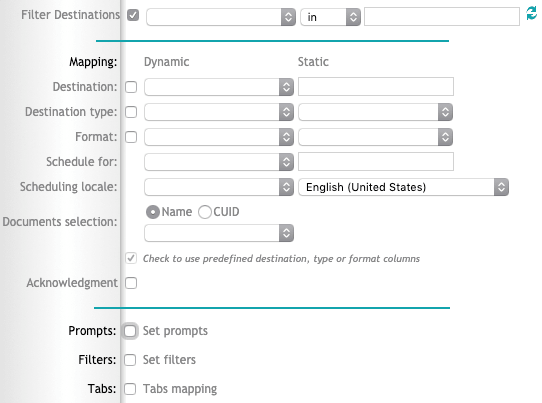Open the Filter Destinations column dropdown
This screenshot has height=403, width=542.
(221, 17)
